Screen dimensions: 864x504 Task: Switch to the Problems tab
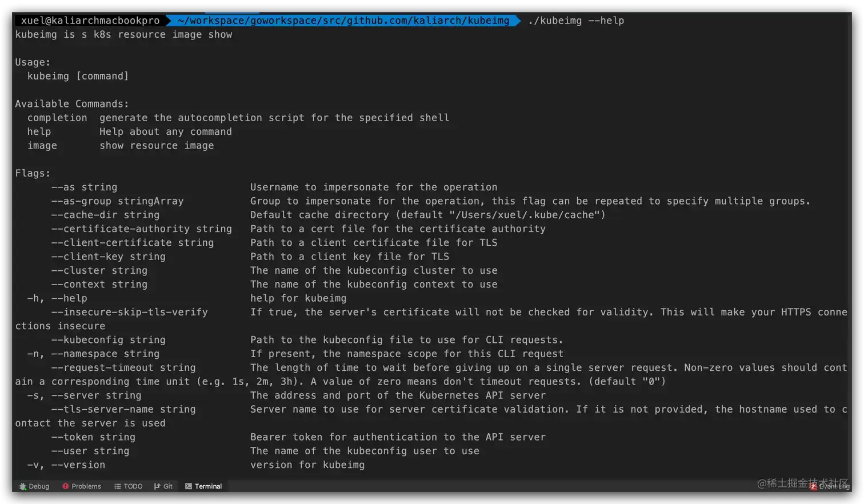coord(82,486)
